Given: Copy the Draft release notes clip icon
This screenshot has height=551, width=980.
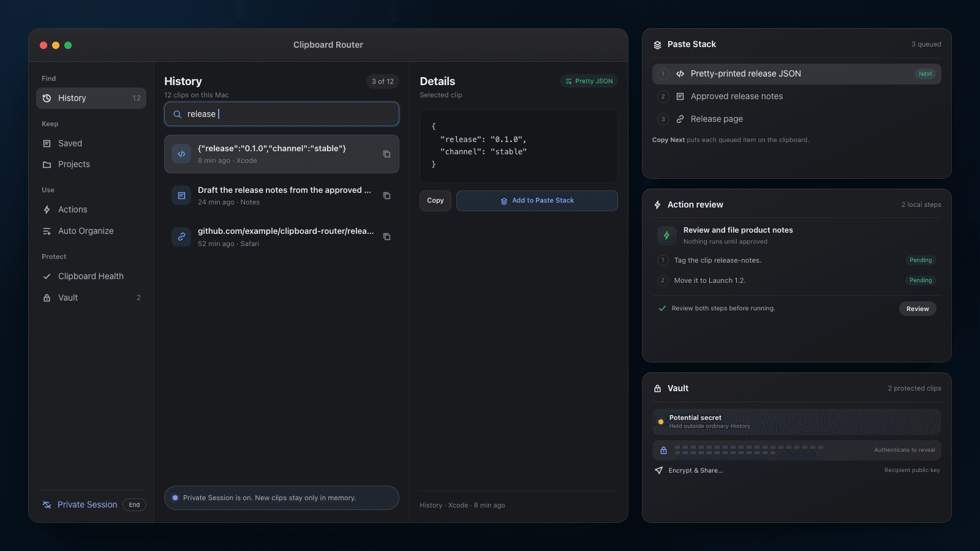Looking at the screenshot, I should [x=386, y=196].
